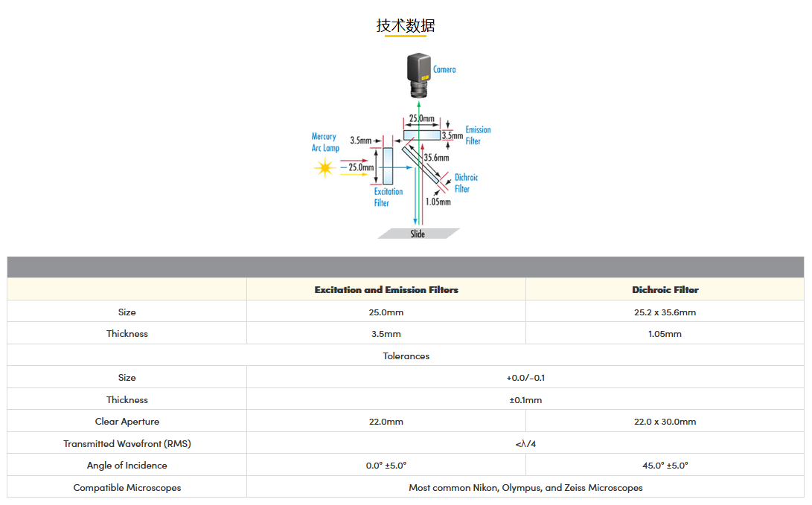Screen dimensions: 812x505
Task: Click the 技术数据 heading
Action: pyautogui.click(x=406, y=26)
